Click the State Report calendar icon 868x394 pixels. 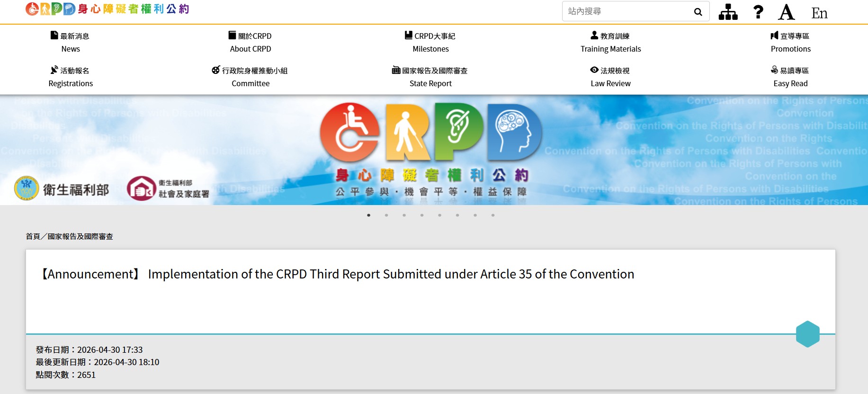[x=396, y=70]
